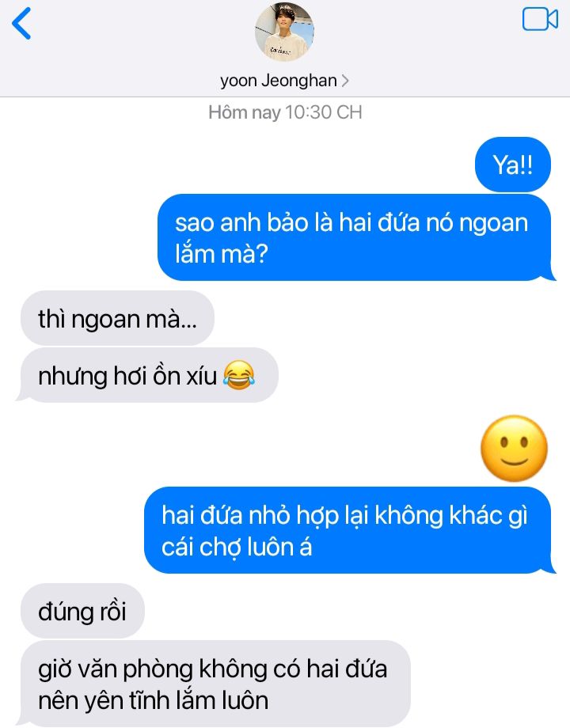The image size is (570, 728).
Task: Tap the 'Hôm nay 10:30 CH' timestamp
Action: pos(285,112)
